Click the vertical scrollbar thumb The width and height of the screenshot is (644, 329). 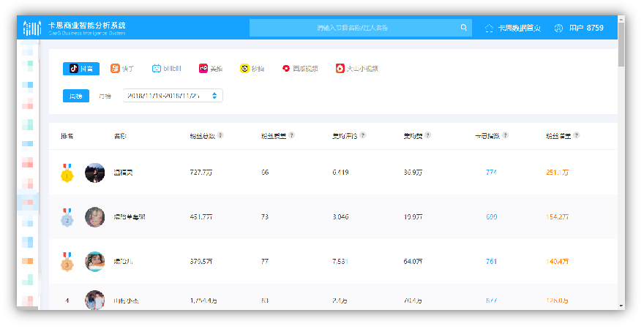[621, 44]
